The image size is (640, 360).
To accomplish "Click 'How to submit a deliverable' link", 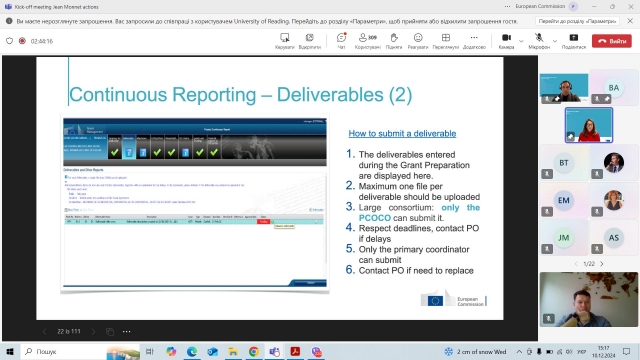I will pos(402,133).
